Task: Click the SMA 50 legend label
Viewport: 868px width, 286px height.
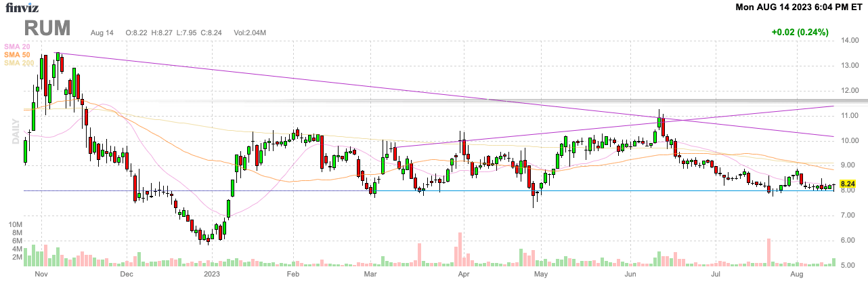Action: click(x=16, y=54)
